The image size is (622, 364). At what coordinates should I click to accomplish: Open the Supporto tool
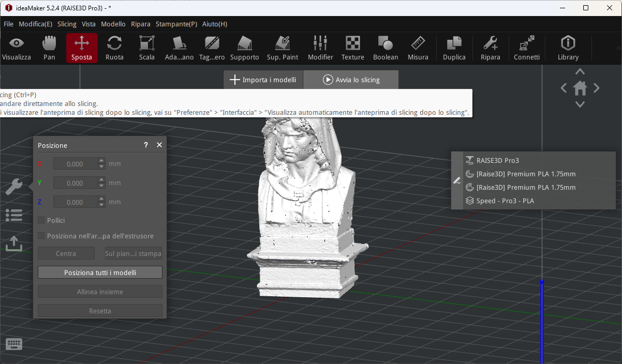[x=244, y=48]
